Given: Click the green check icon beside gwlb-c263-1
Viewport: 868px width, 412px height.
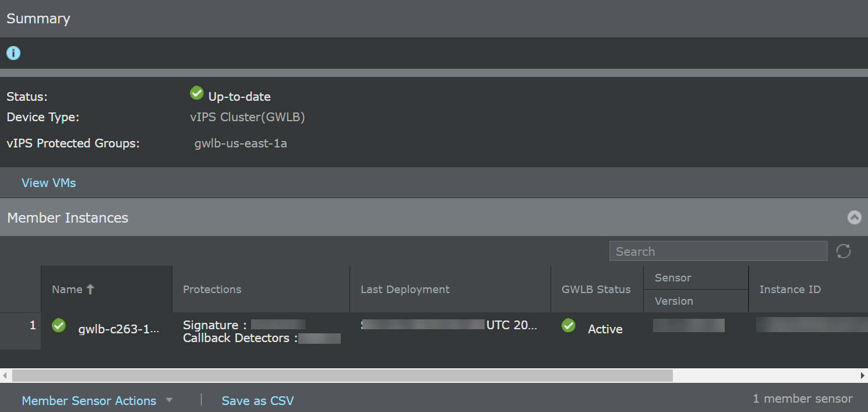Looking at the screenshot, I should 59,325.
